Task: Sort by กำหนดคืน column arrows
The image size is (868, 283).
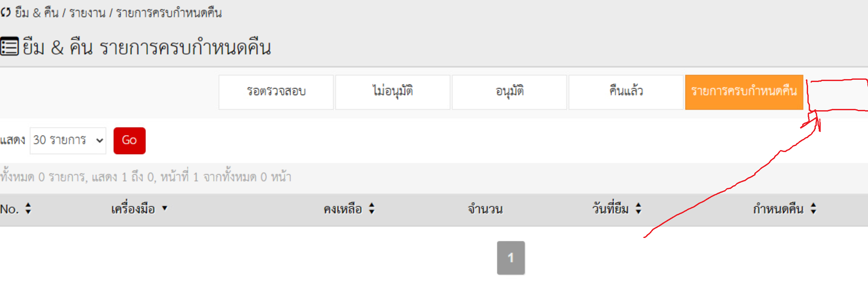Action: click(x=814, y=208)
